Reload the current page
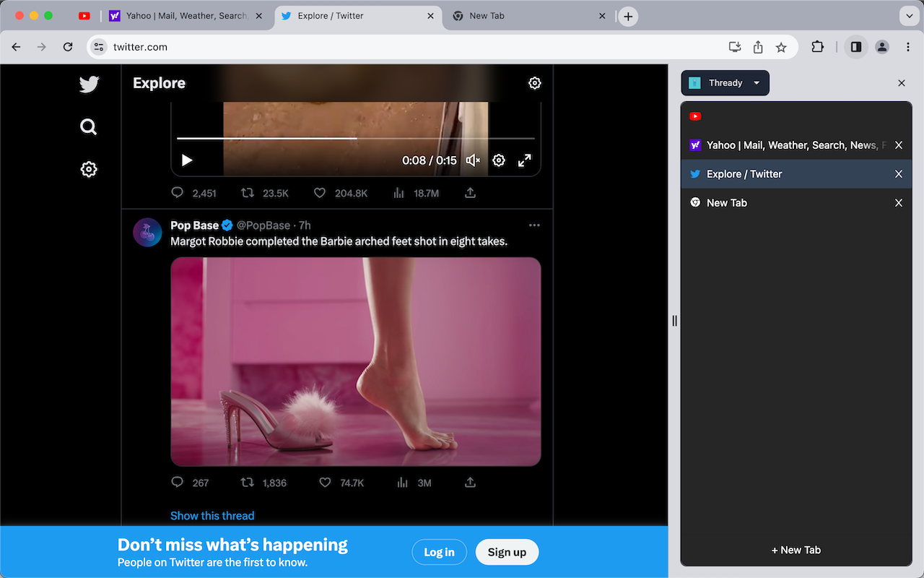The height and width of the screenshot is (578, 924). [x=68, y=47]
